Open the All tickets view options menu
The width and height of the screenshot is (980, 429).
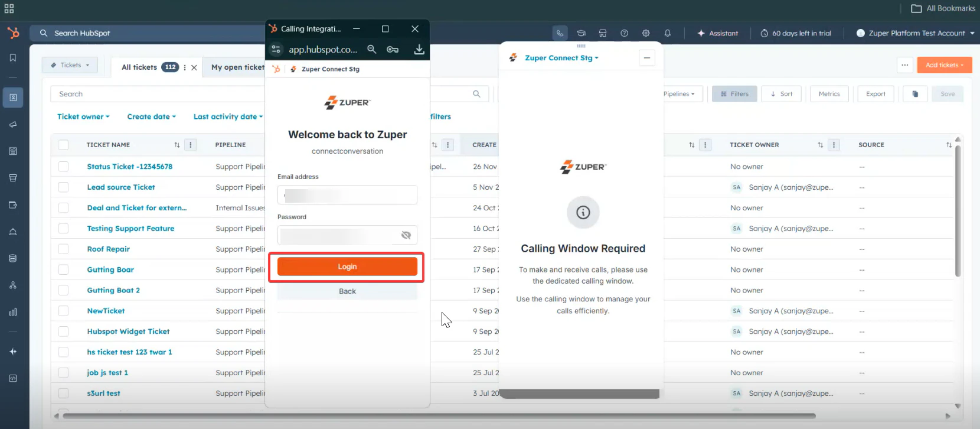tap(185, 67)
